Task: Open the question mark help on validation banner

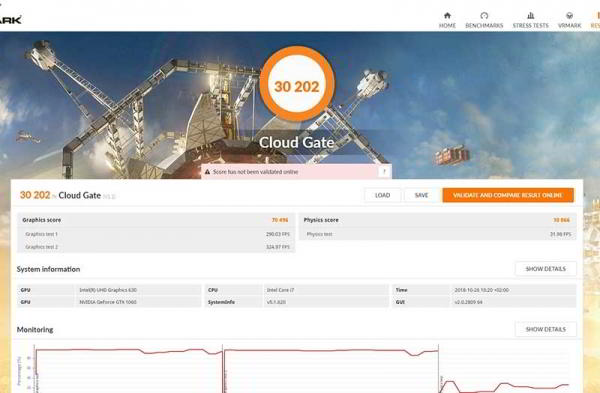Action: 385,171
